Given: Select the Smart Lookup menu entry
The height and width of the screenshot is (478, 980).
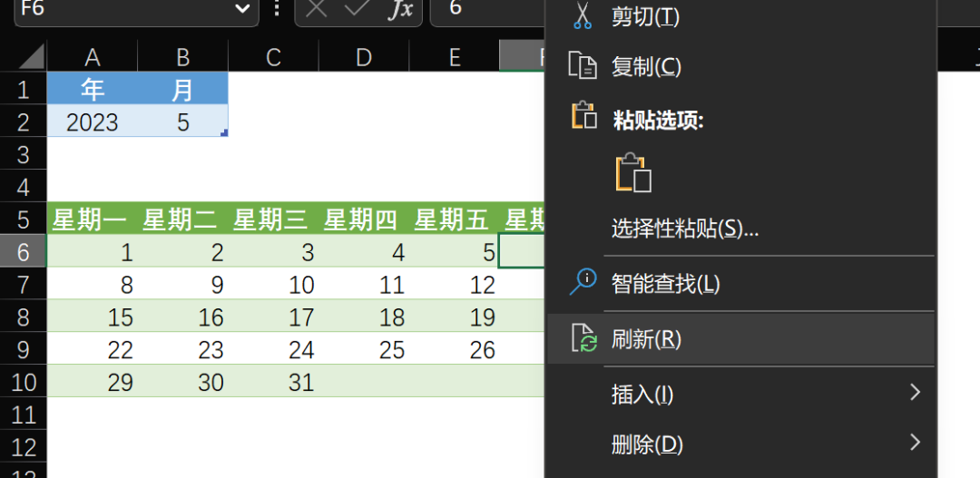Looking at the screenshot, I should [665, 284].
